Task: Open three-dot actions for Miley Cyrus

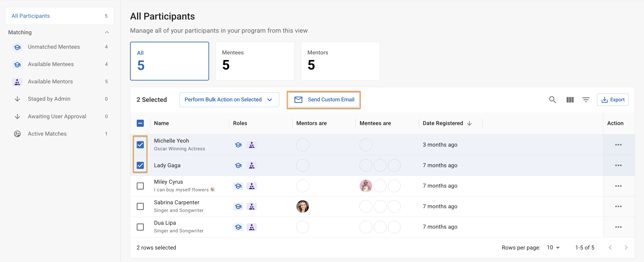Action: pos(618,186)
